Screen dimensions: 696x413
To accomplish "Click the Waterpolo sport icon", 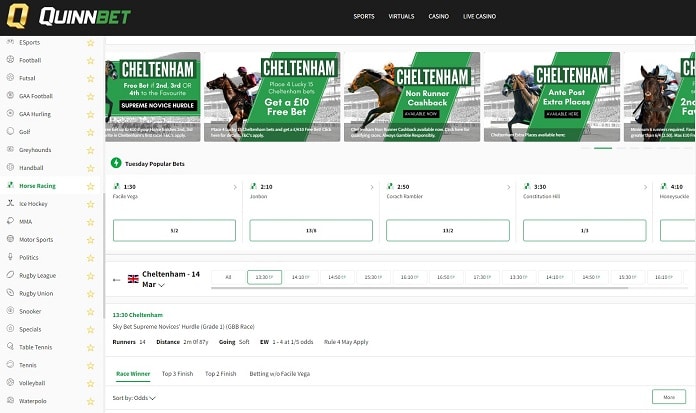I will tap(10, 400).
